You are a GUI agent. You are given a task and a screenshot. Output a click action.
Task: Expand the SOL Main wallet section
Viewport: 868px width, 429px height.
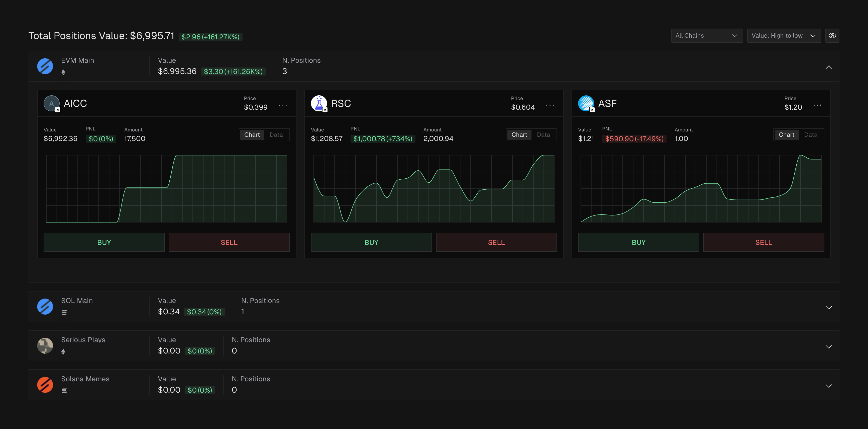click(829, 308)
